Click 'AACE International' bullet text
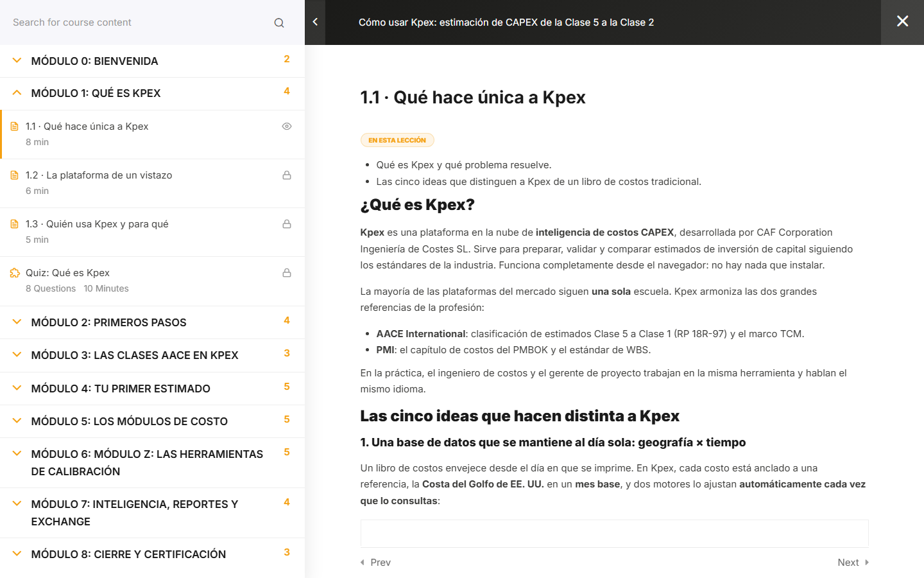Viewport: 924px width, 578px height. pyautogui.click(x=421, y=334)
